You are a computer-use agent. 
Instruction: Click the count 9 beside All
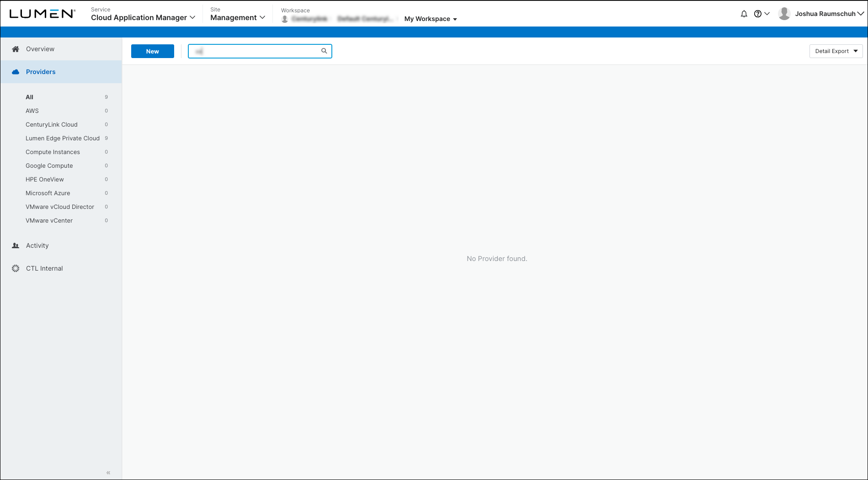(107, 97)
